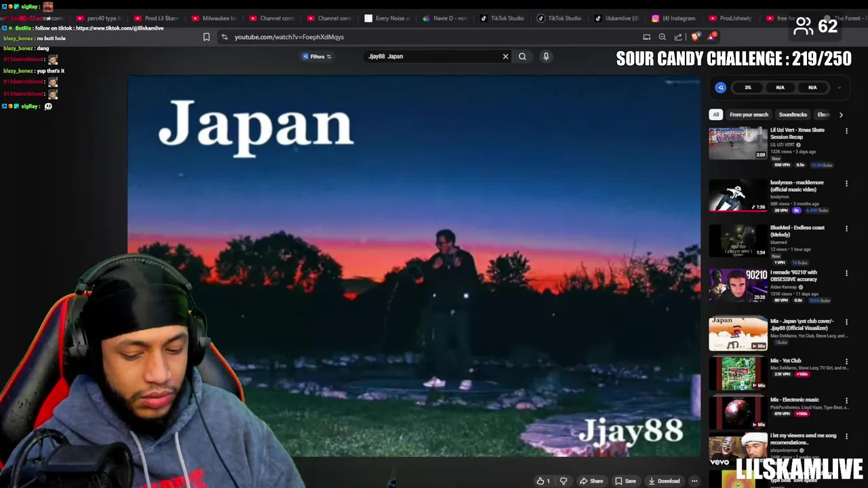Open the Mix Yot Club playlist title
The height and width of the screenshot is (488, 868).
tap(785, 361)
